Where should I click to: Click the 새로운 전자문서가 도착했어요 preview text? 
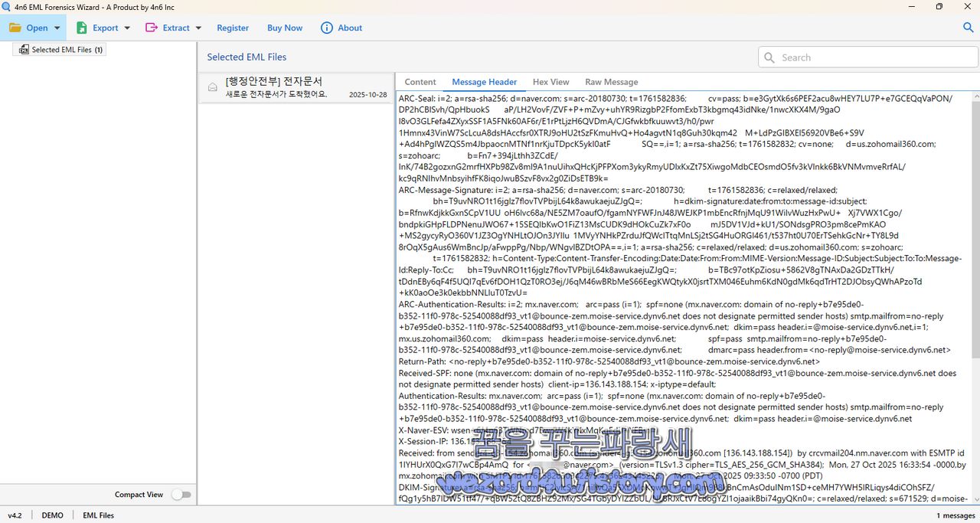[x=276, y=95]
